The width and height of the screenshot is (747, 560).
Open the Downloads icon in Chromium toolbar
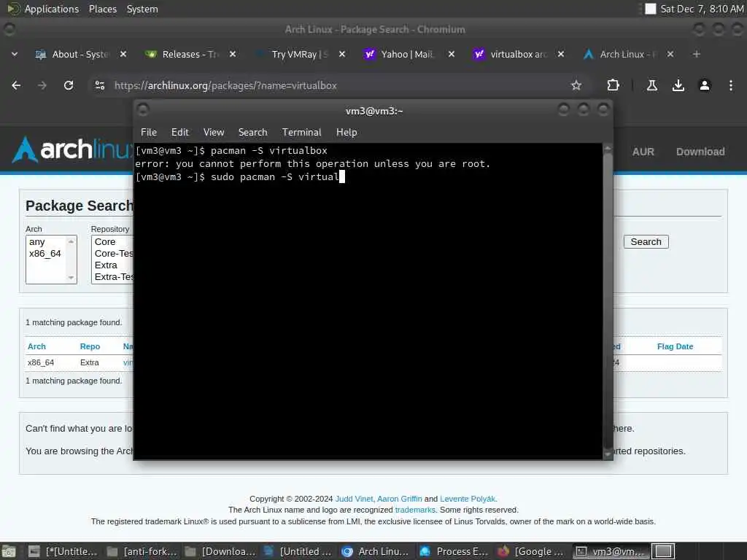(x=678, y=85)
